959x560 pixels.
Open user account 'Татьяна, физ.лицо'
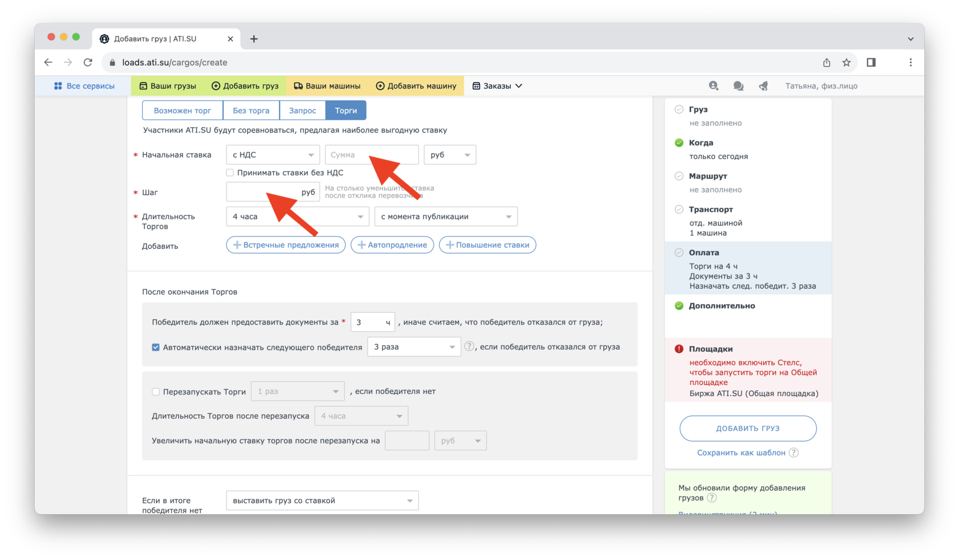point(821,86)
